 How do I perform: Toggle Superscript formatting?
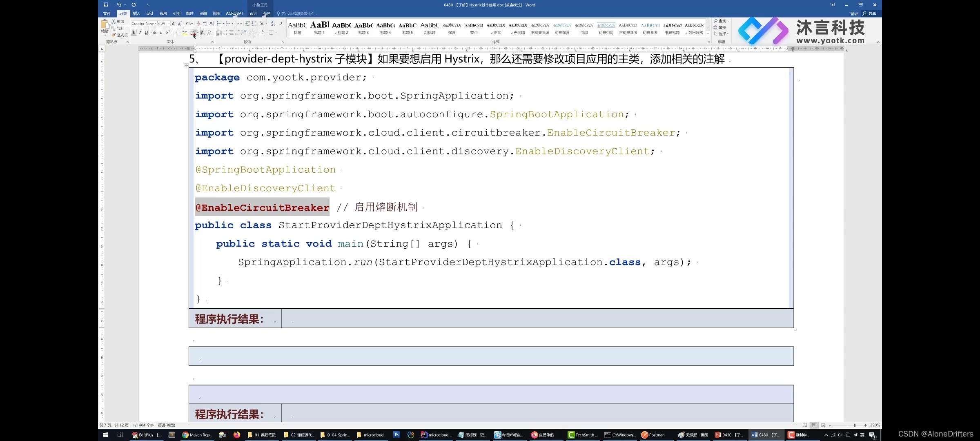click(x=167, y=33)
